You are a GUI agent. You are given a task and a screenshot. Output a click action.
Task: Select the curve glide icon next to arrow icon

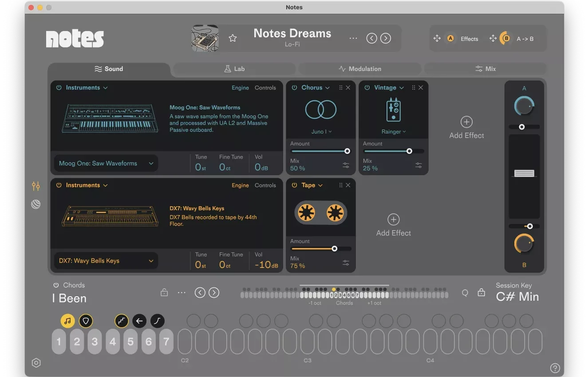(157, 321)
